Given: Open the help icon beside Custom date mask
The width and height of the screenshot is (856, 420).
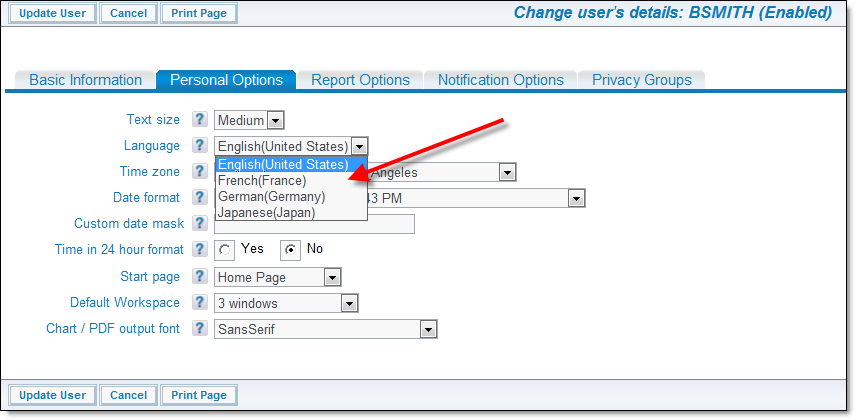Looking at the screenshot, I should pos(200,223).
